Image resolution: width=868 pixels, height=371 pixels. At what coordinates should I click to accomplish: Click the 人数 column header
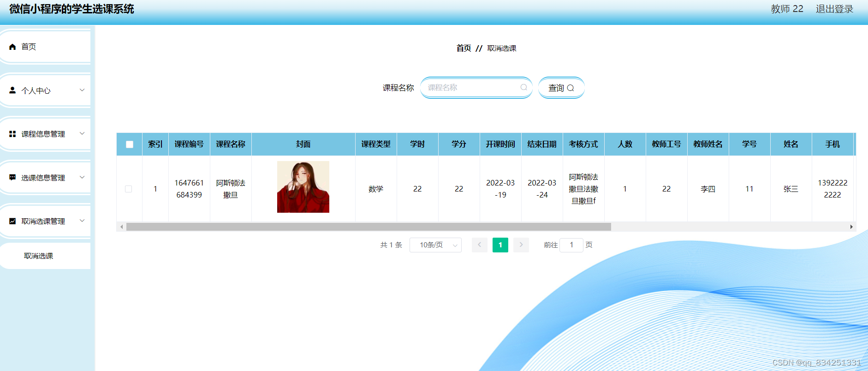point(625,144)
